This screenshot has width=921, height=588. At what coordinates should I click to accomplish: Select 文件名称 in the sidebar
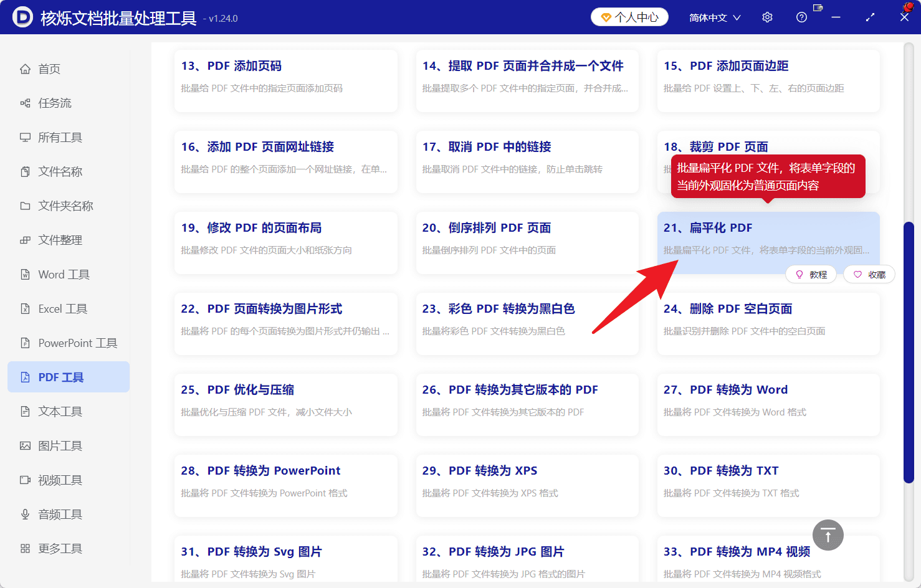click(x=69, y=172)
